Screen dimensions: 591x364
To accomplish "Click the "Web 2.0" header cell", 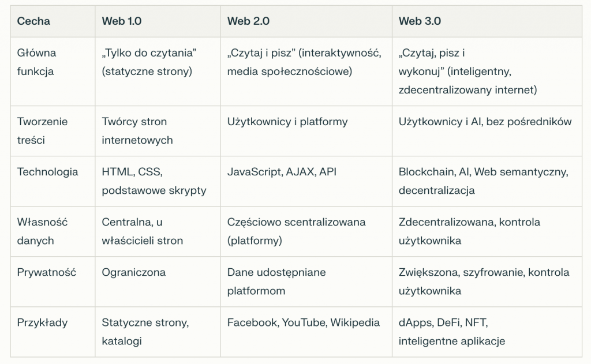I will click(248, 21).
